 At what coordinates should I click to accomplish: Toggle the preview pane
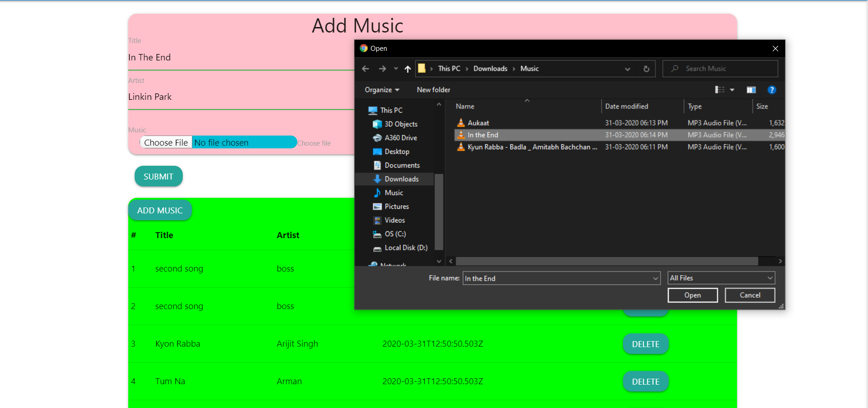(751, 90)
